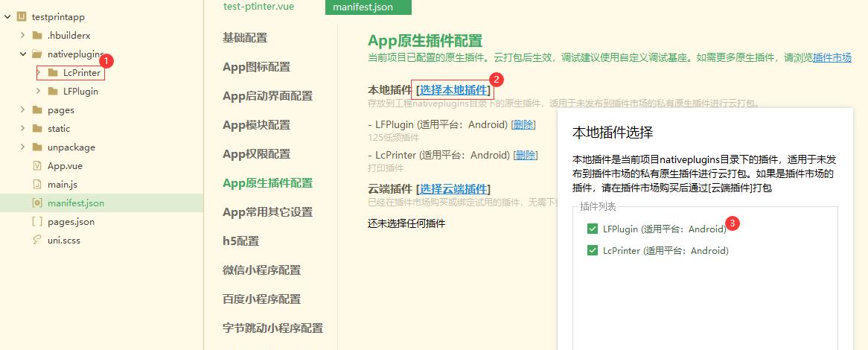
Task: Expand the unpackage folder arrow
Action: coord(23,147)
